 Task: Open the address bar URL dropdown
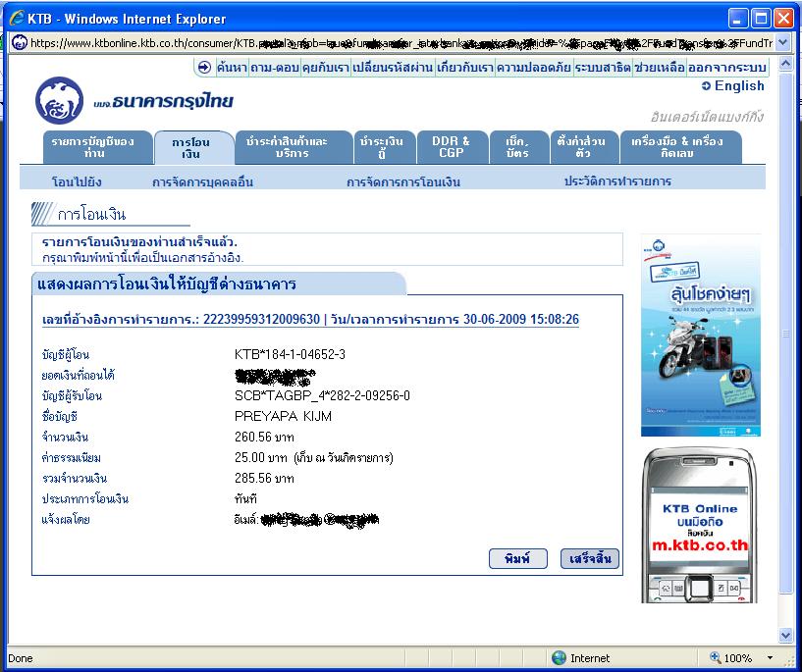tap(782, 42)
